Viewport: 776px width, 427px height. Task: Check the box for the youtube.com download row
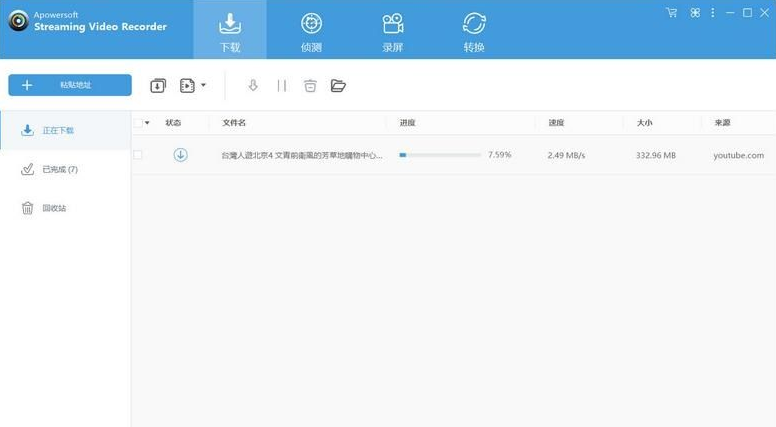(x=138, y=155)
